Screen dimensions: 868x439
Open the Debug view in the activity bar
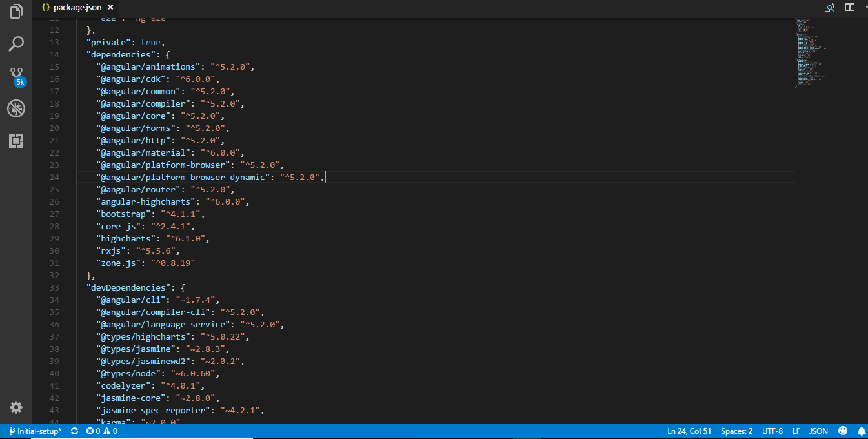(16, 108)
